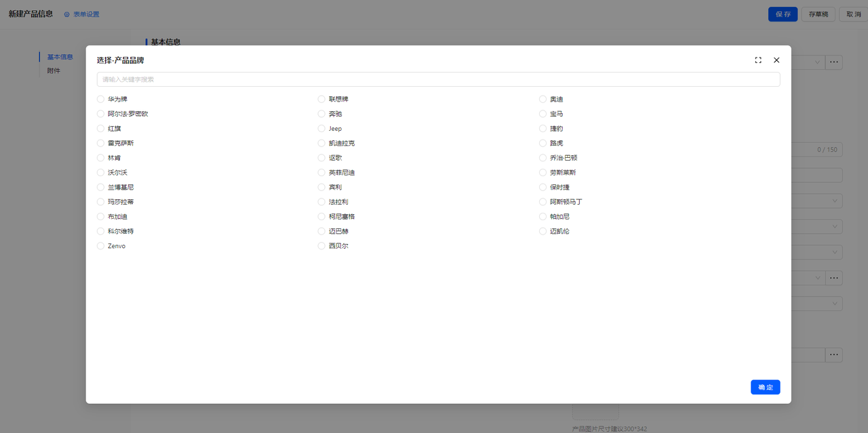
Task: Select 英菲尼迪 brand
Action: [322, 173]
